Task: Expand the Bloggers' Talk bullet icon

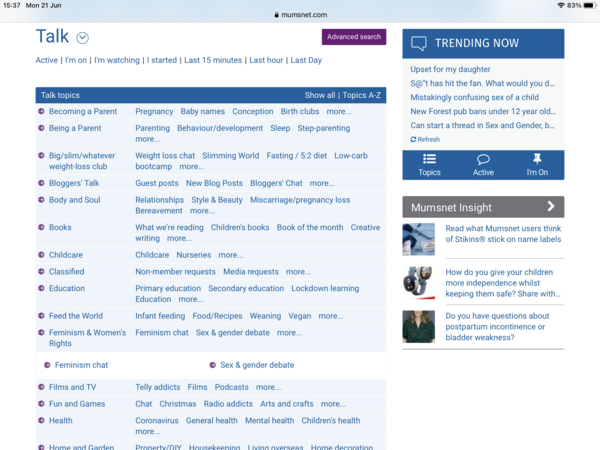Action: coord(41,183)
